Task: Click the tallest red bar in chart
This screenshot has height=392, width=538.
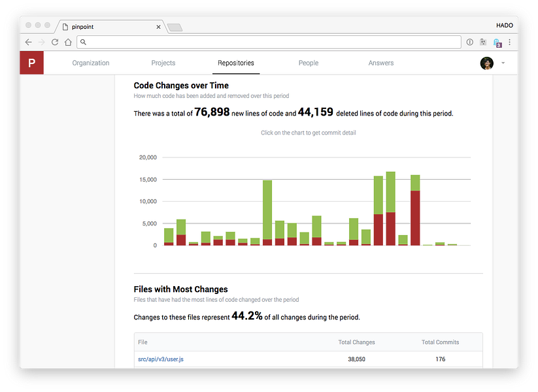Action: 415,218
